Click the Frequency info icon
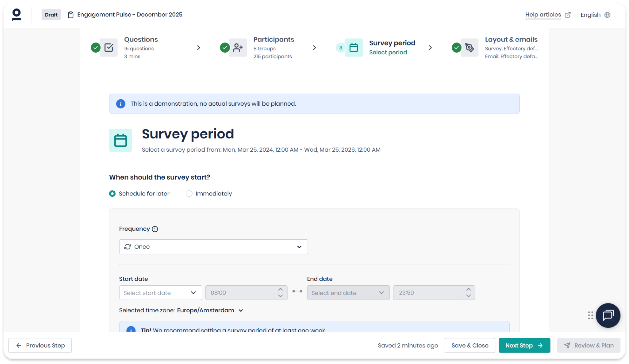The image size is (629, 364). click(155, 229)
